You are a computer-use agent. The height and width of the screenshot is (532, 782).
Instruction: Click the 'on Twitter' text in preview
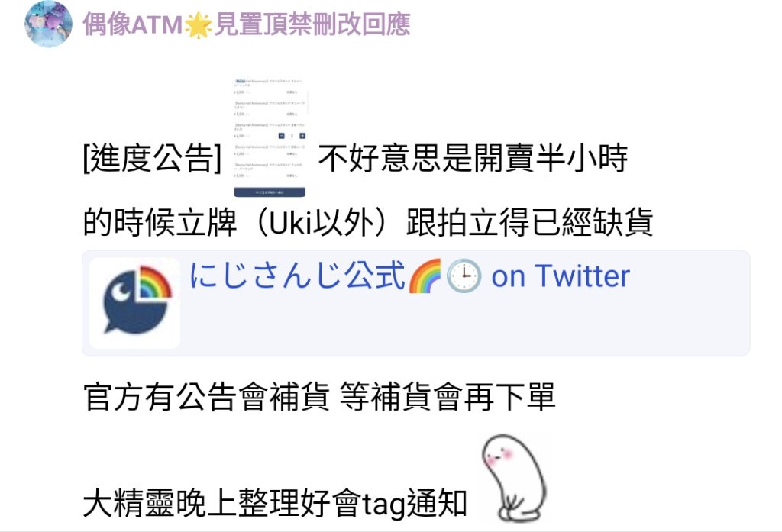coord(561,276)
